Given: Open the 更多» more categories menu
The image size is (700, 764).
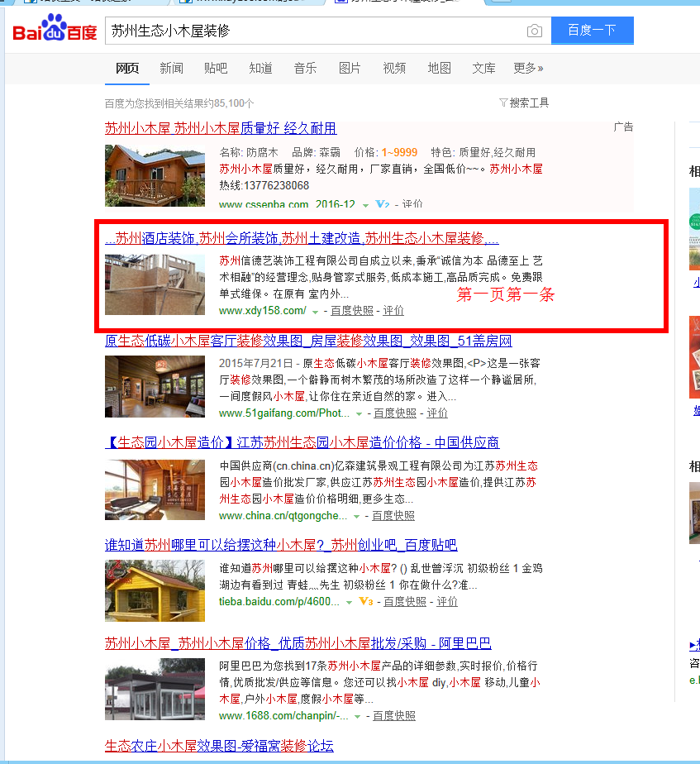Looking at the screenshot, I should (528, 68).
